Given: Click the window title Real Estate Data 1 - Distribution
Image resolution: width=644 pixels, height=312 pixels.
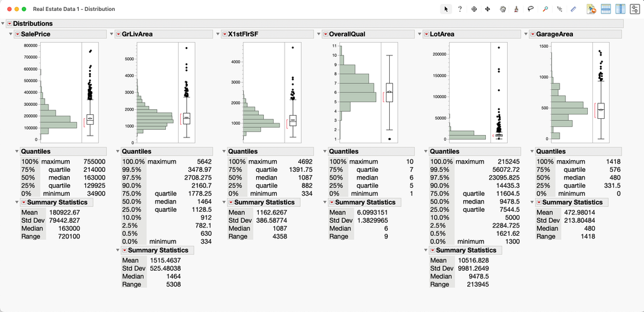Looking at the screenshot, I should [x=74, y=9].
